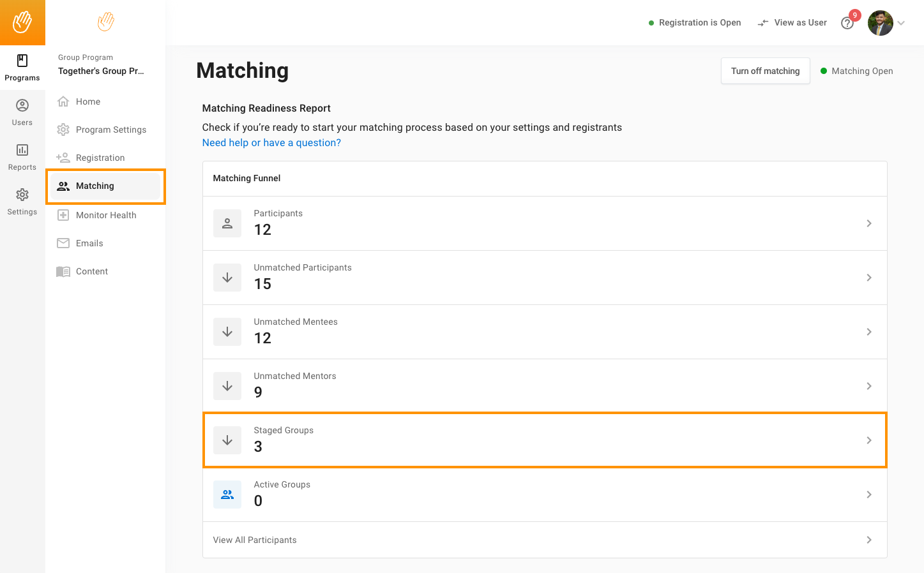Viewport: 924px width, 573px height.
Task: Open Programs in left rail
Action: click(22, 68)
